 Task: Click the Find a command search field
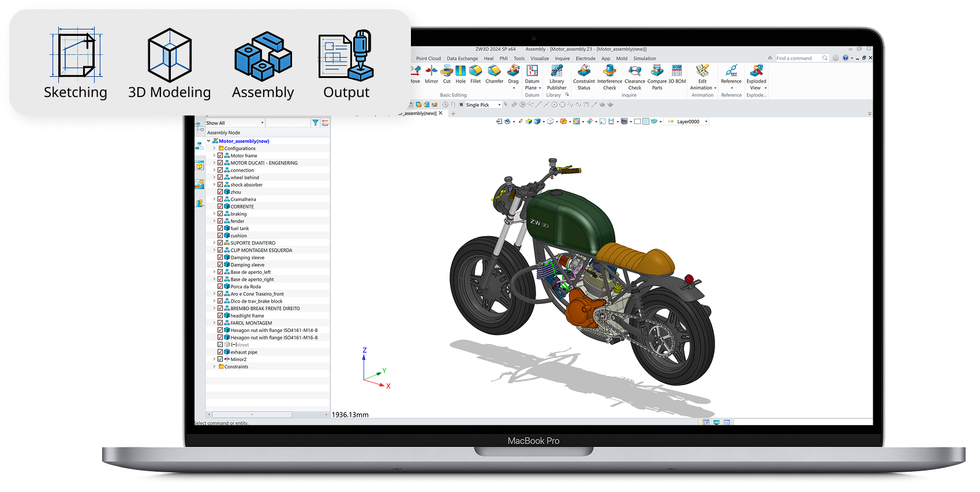click(x=798, y=58)
